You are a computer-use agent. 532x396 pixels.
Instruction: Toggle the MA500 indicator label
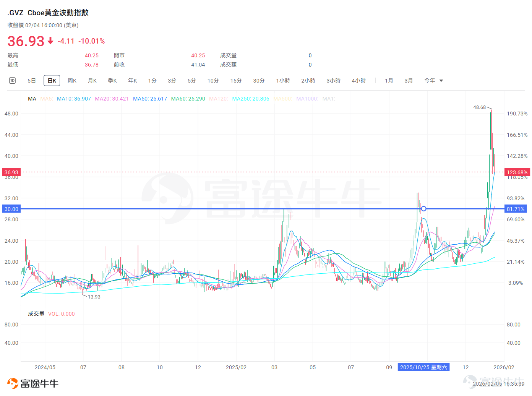pos(283,99)
